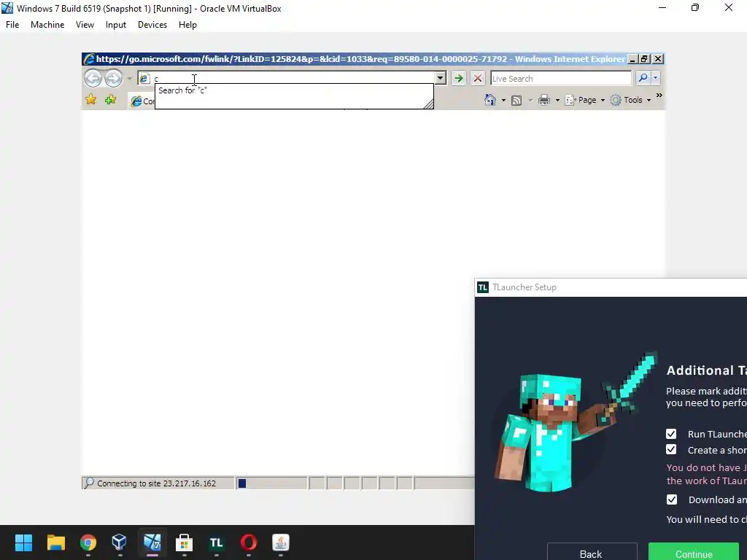Toggle the Create a shortcut checkbox
The height and width of the screenshot is (560, 747).
pyautogui.click(x=671, y=449)
